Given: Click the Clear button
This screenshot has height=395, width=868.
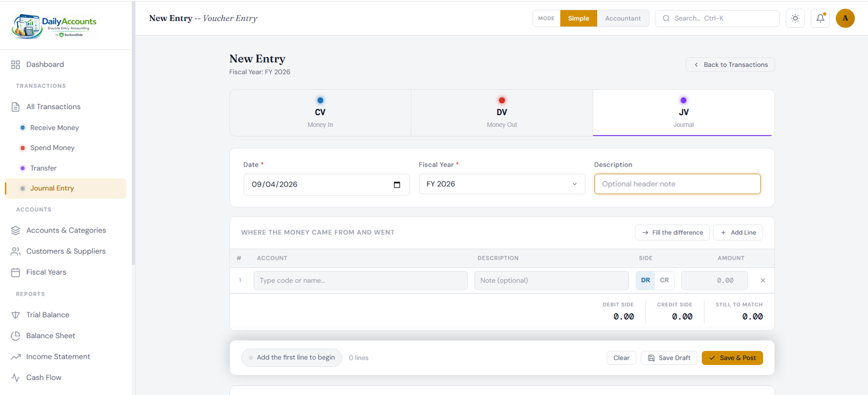Looking at the screenshot, I should pos(622,358).
